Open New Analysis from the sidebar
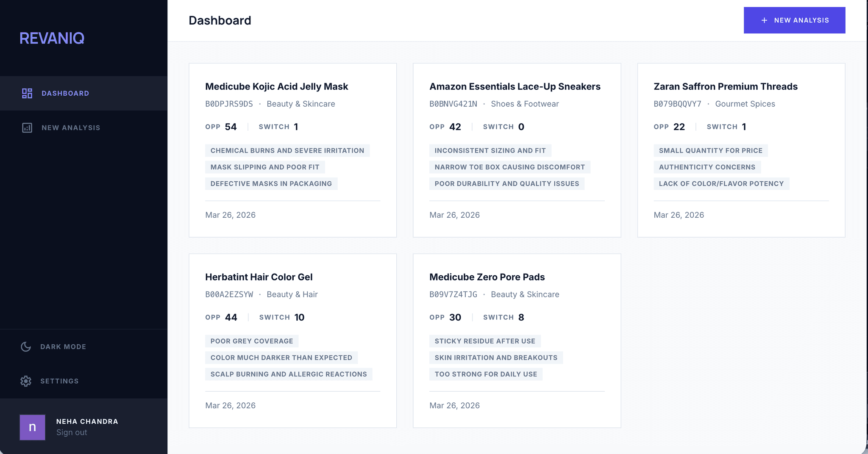This screenshot has height=454, width=868. click(x=83, y=127)
